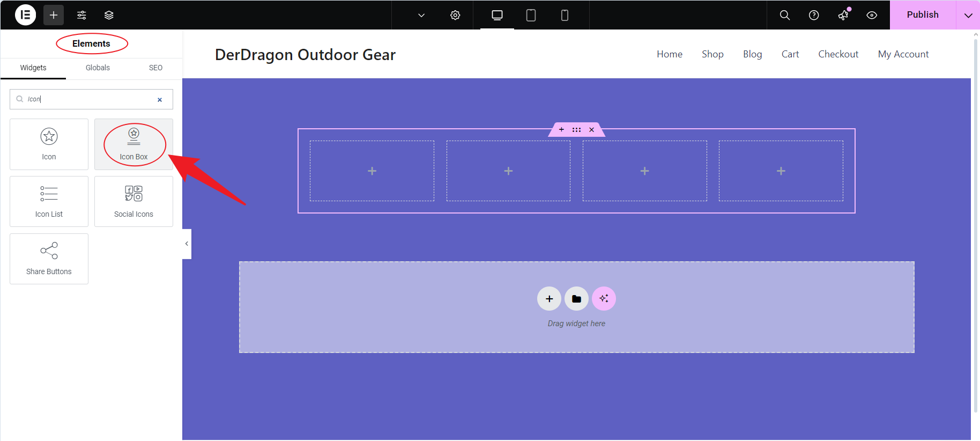Screen dimensions: 980x441
Task: Click the Elementor logo icon
Action: click(x=25, y=15)
